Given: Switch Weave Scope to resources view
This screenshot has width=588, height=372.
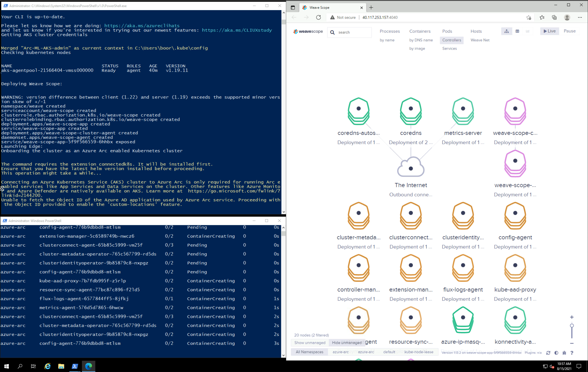Looking at the screenshot, I should pos(528,31).
